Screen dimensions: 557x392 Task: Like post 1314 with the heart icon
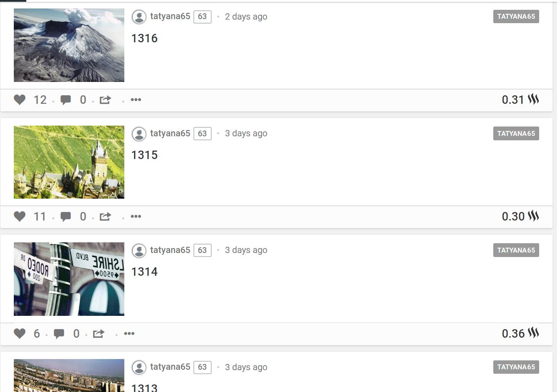(20, 333)
